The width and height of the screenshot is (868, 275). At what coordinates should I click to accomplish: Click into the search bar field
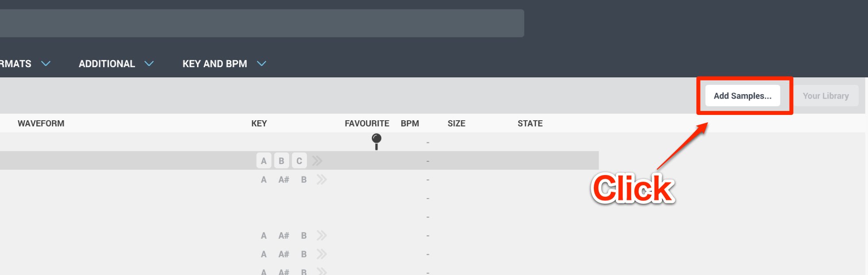[x=262, y=23]
